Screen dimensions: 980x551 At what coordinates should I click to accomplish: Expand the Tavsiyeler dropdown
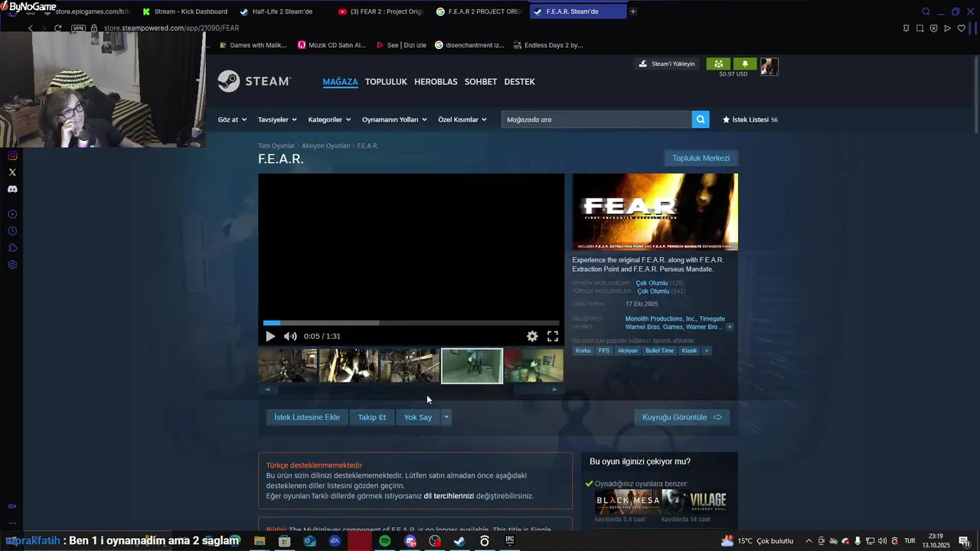(x=277, y=119)
